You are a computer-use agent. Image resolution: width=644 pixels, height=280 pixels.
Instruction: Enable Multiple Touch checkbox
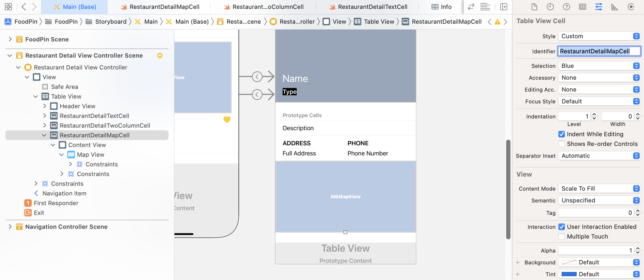pos(562,236)
